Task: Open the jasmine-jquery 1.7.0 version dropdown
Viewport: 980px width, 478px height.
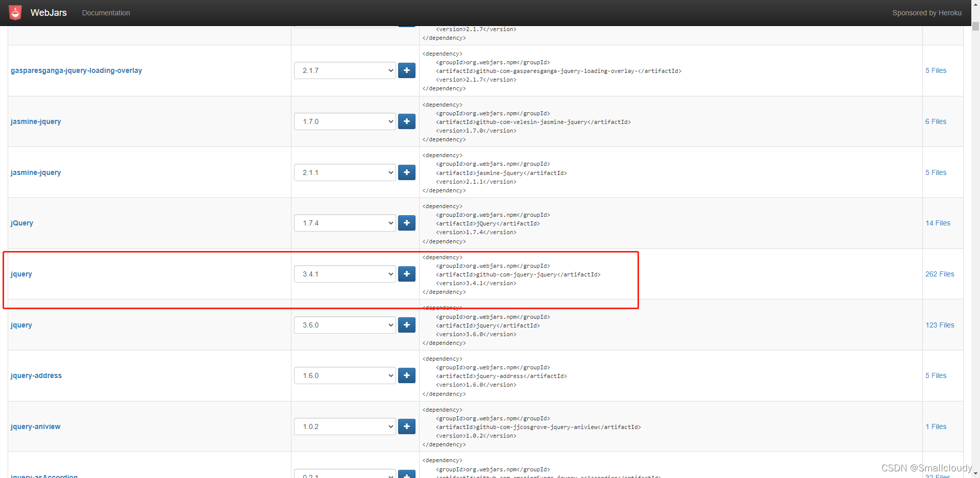Action: [345, 121]
